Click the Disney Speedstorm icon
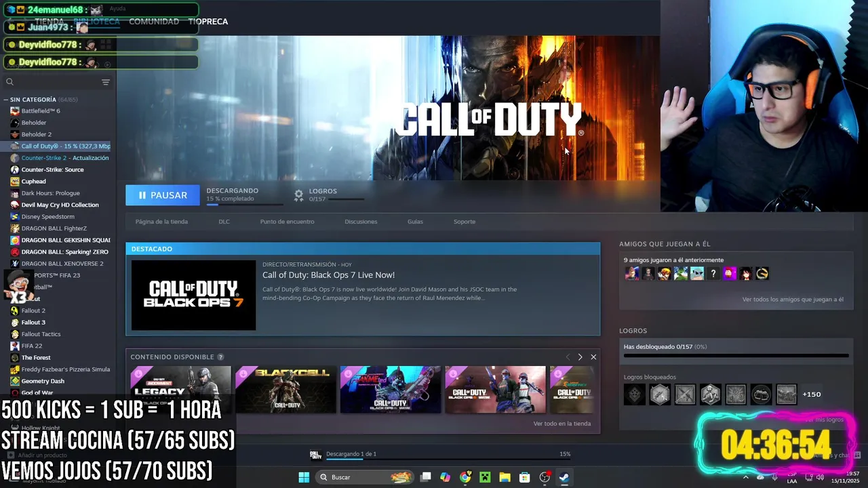 pyautogui.click(x=15, y=217)
